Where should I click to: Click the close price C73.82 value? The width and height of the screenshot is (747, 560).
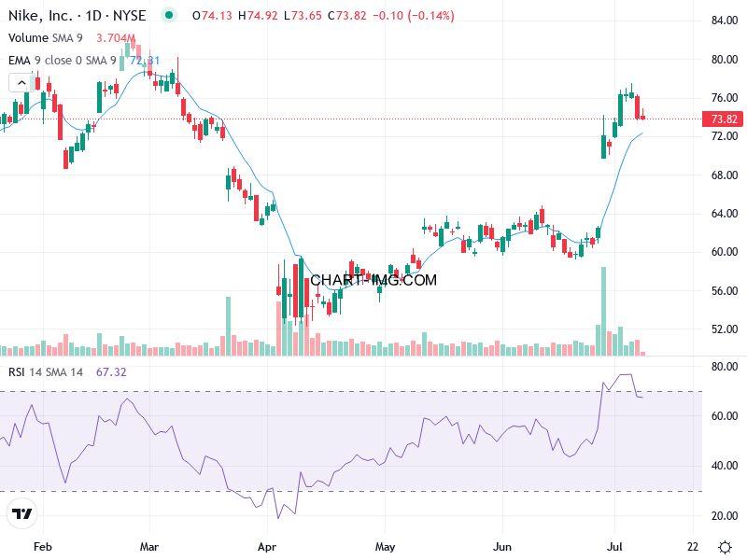(347, 16)
